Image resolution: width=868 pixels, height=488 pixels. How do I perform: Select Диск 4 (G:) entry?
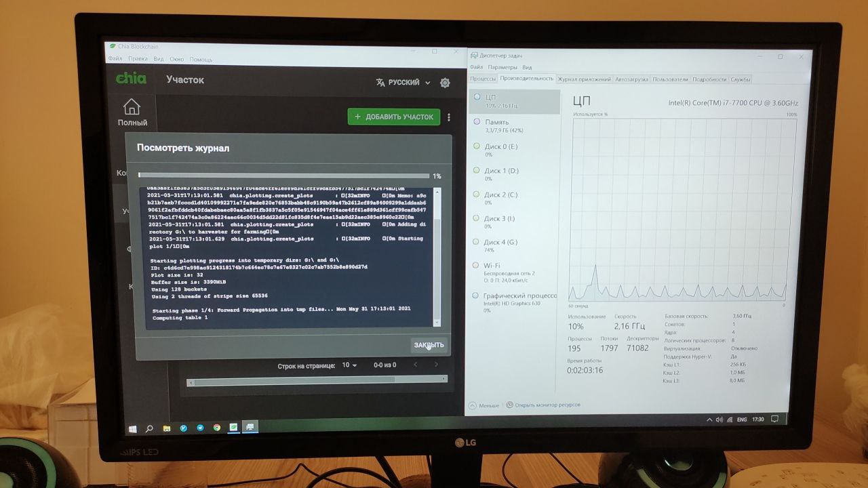(x=515, y=246)
